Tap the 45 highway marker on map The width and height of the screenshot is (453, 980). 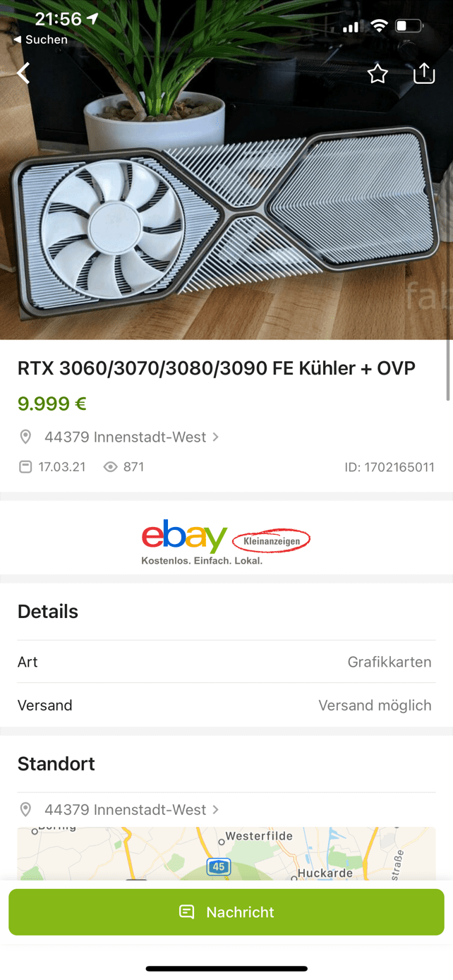(x=219, y=867)
